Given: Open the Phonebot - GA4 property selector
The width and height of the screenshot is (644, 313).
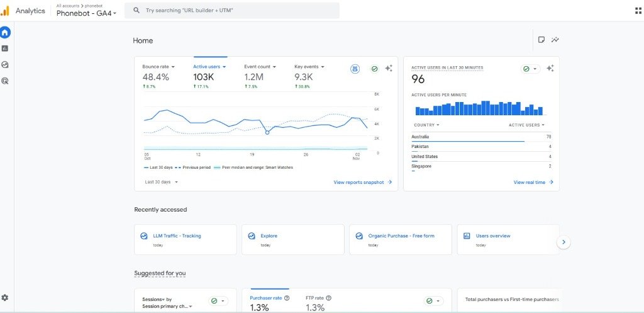Looking at the screenshot, I should click(86, 13).
